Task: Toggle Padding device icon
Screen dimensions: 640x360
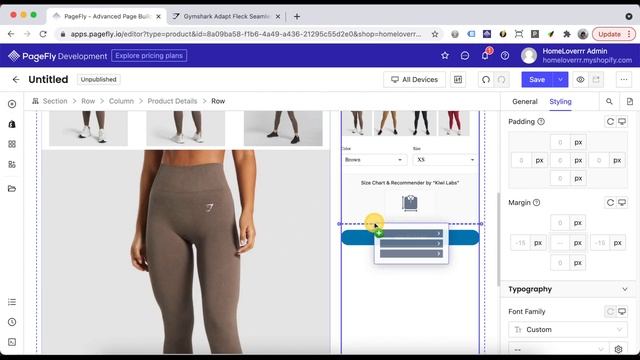Action: click(622, 122)
